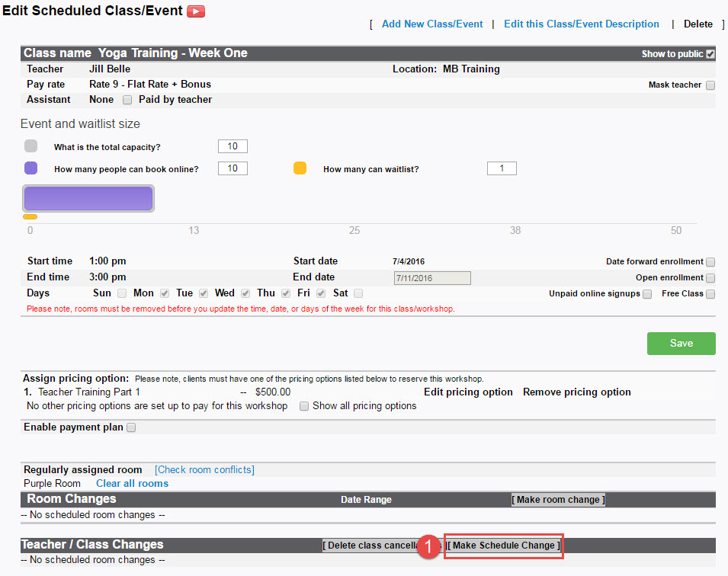
Task: Click the orange waitlist color swatch
Action: pos(300,168)
